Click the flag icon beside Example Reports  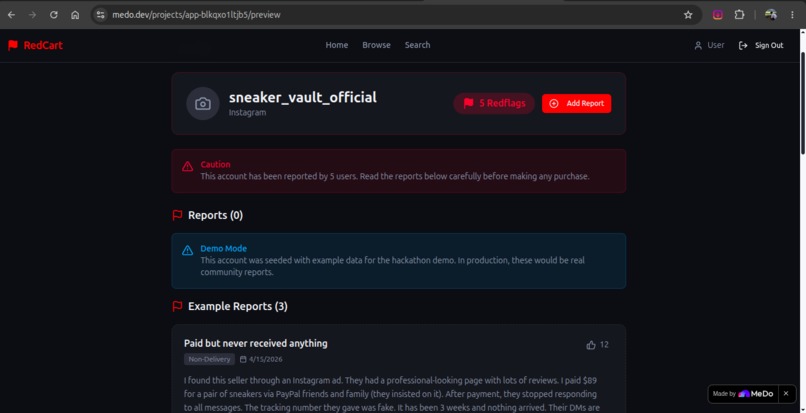pyautogui.click(x=177, y=307)
